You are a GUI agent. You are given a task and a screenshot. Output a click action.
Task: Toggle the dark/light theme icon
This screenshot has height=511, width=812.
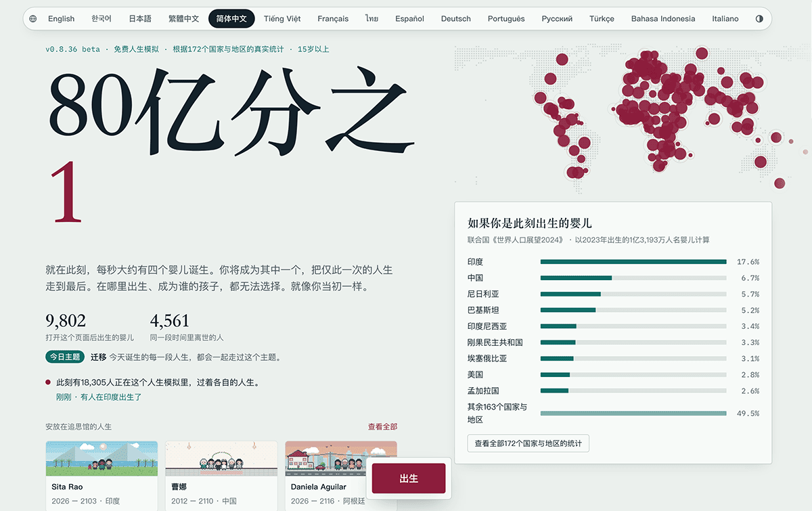[759, 19]
